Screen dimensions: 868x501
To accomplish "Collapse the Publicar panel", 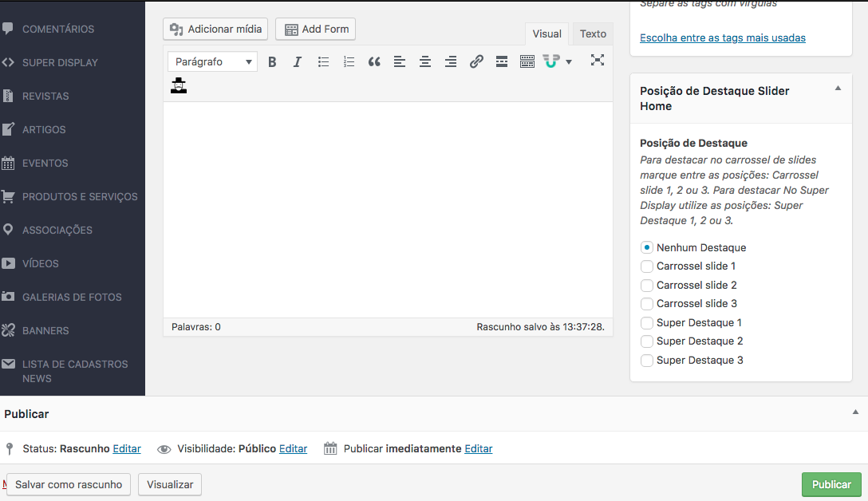I will tap(855, 412).
